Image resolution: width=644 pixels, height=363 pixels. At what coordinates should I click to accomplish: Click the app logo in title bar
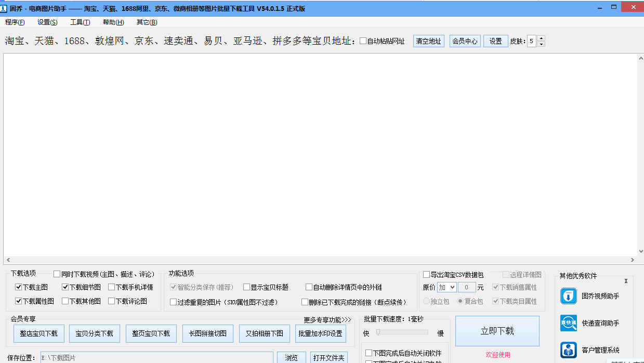(5, 8)
